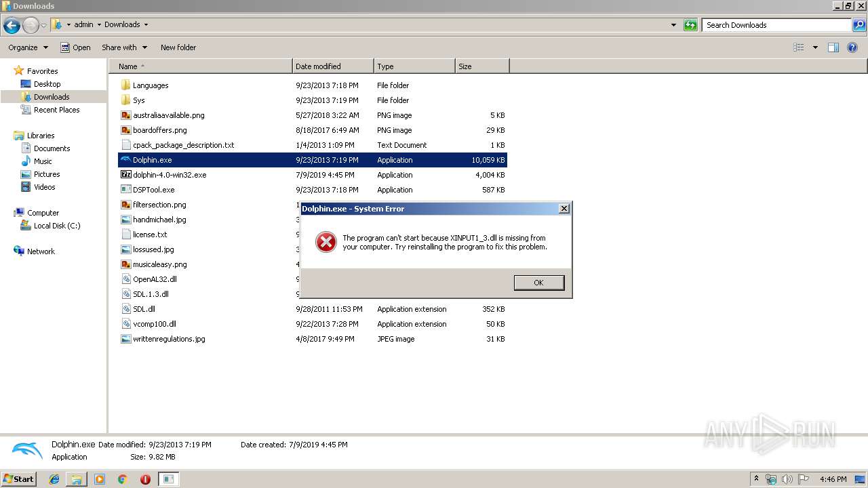868x488 pixels.
Task: Select writtenregulations.jpg file name
Action: point(169,339)
